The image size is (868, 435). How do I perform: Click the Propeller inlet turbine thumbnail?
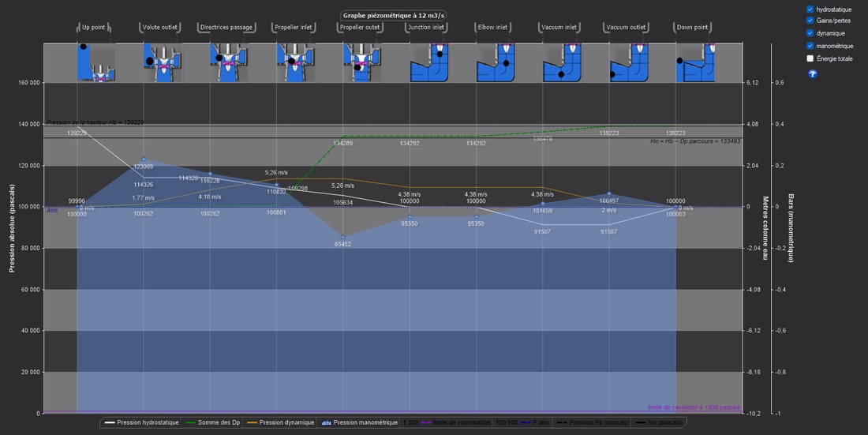(296, 62)
